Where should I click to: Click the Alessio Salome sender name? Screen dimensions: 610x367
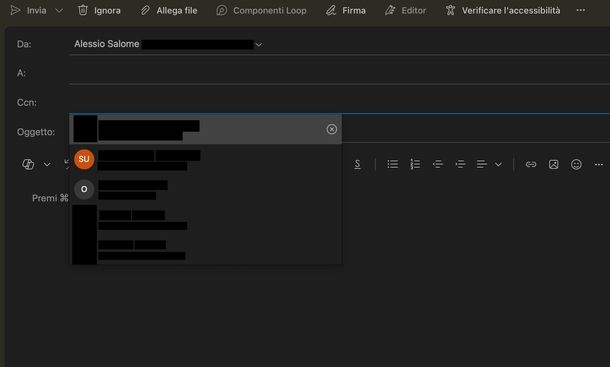point(107,44)
